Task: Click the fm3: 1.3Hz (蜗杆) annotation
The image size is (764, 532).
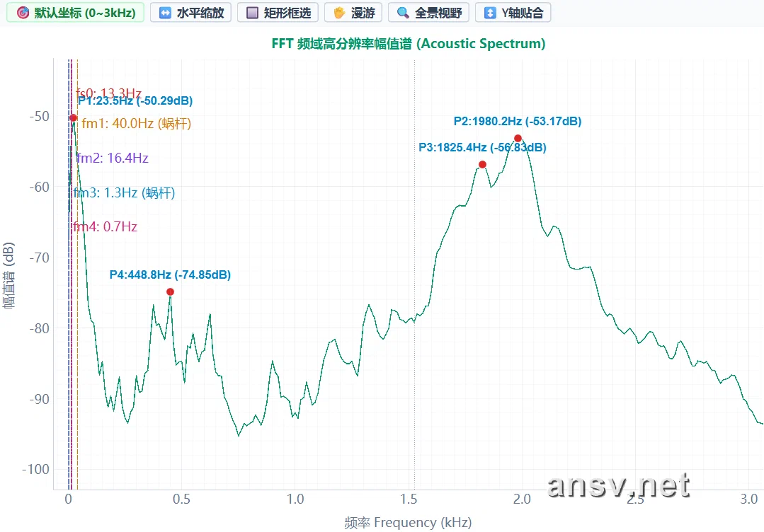Action: click(124, 192)
